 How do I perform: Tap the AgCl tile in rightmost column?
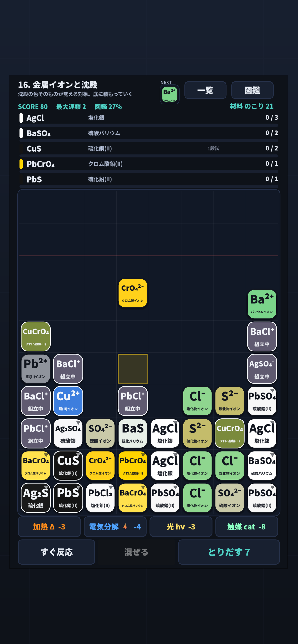(x=262, y=433)
